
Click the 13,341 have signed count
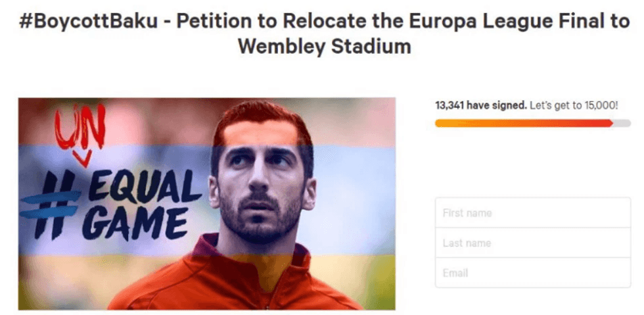480,105
